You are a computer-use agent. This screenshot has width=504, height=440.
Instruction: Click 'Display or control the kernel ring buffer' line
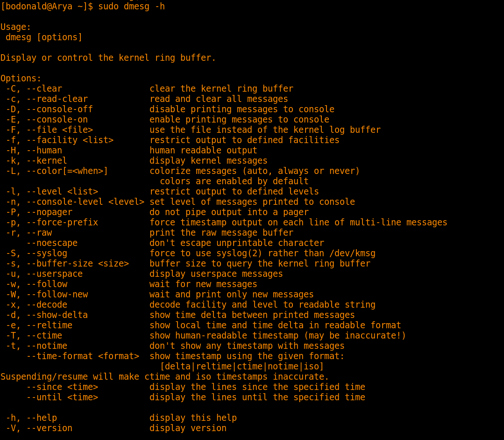(x=108, y=58)
